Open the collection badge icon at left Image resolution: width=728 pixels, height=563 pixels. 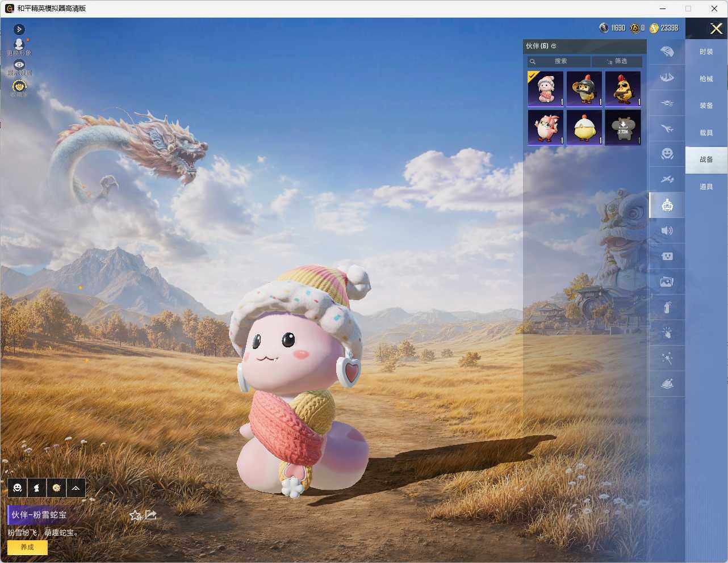tap(19, 87)
